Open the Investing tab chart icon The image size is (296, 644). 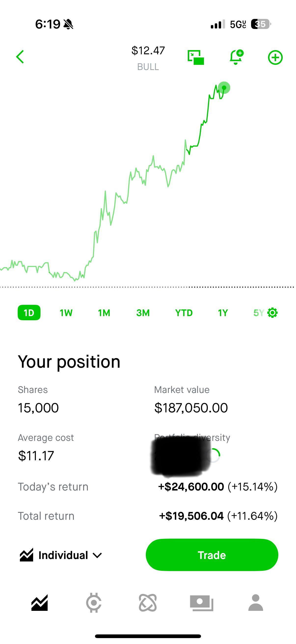[40, 603]
